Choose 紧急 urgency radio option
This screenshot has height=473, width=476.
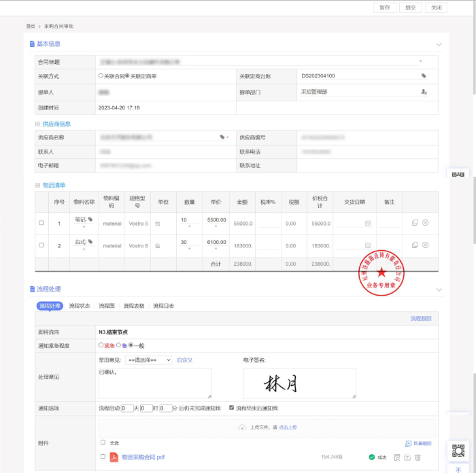[101, 345]
